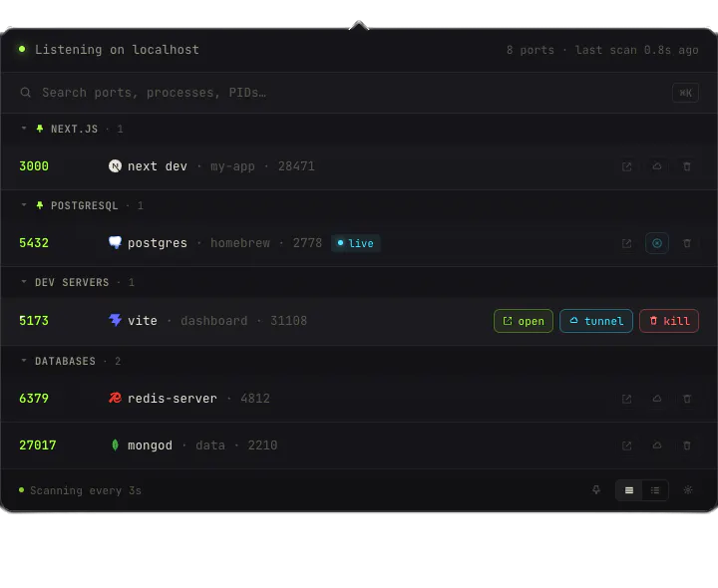Click the Next.js logo icon

pos(115,166)
